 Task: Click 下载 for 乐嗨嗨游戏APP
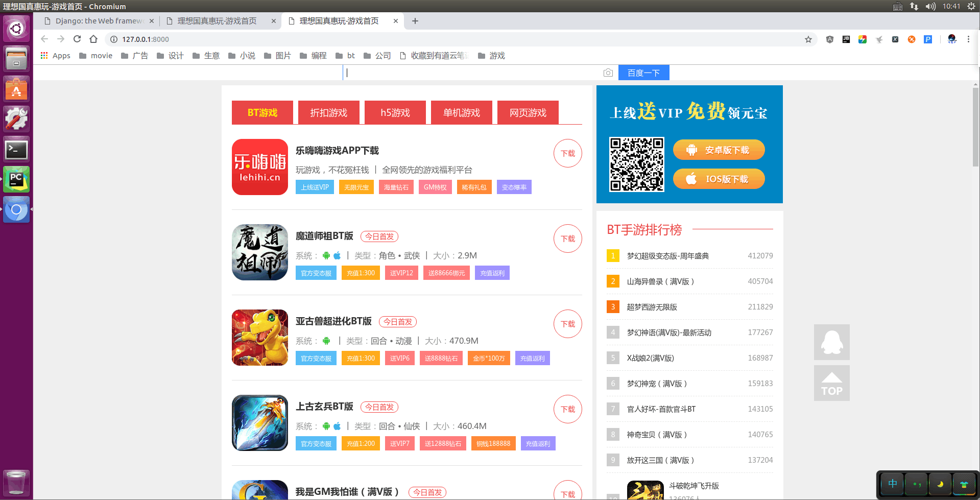(x=568, y=153)
